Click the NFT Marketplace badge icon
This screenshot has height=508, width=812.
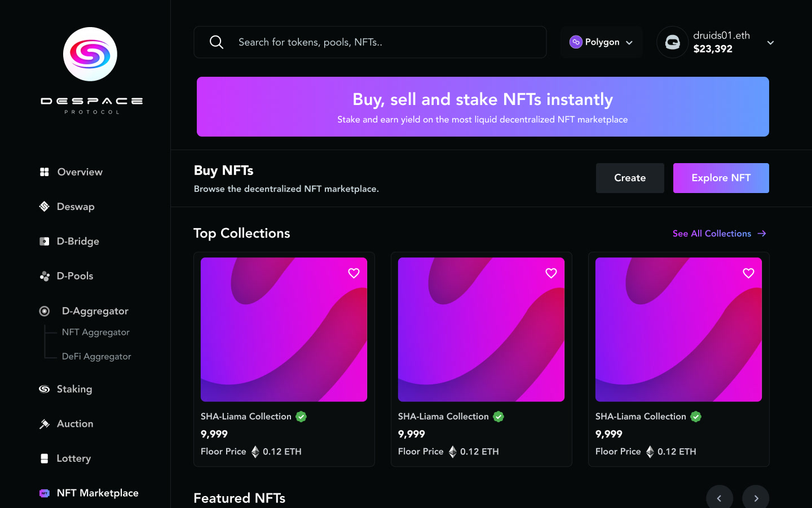click(x=45, y=493)
